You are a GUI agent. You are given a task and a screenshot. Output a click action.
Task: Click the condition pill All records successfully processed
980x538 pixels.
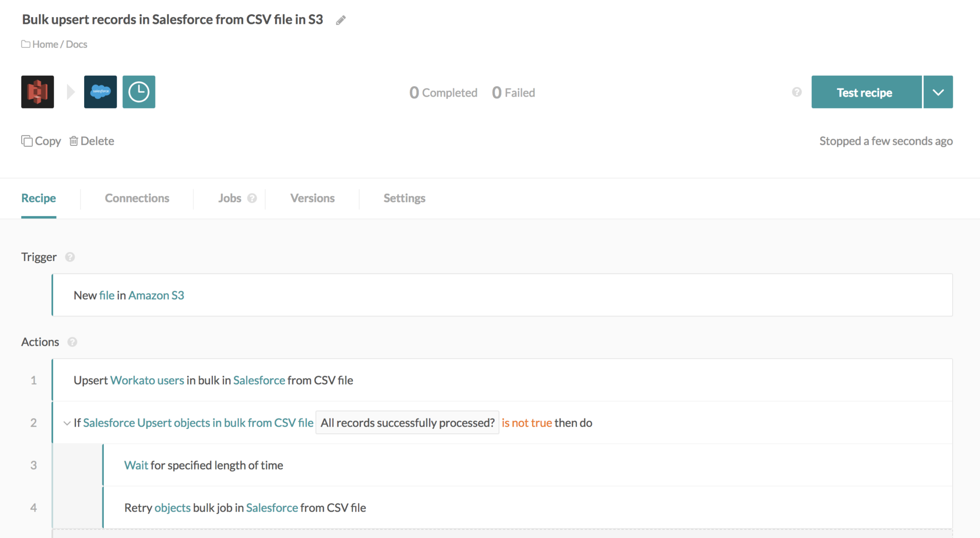(407, 422)
